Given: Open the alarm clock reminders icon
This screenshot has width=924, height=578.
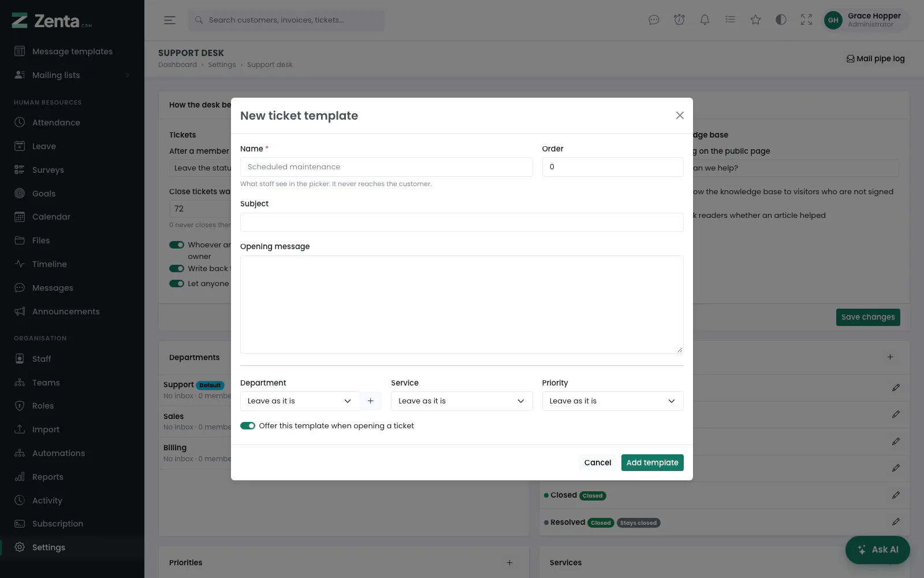Looking at the screenshot, I should 679,20.
